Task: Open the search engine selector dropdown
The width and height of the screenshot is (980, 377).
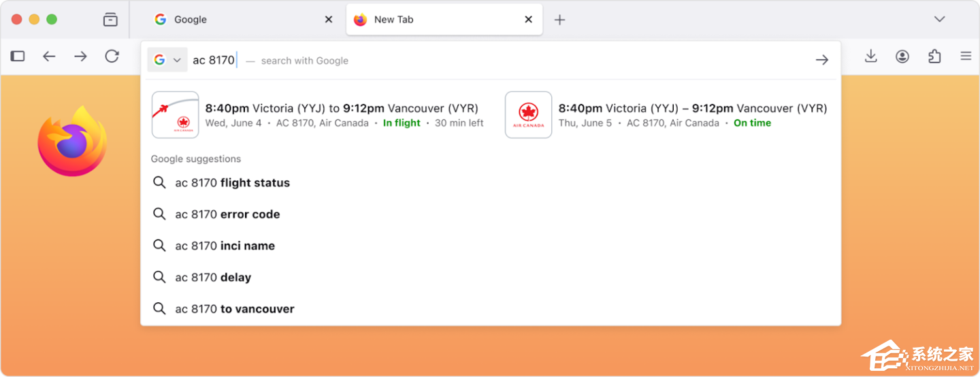Action: tap(167, 60)
